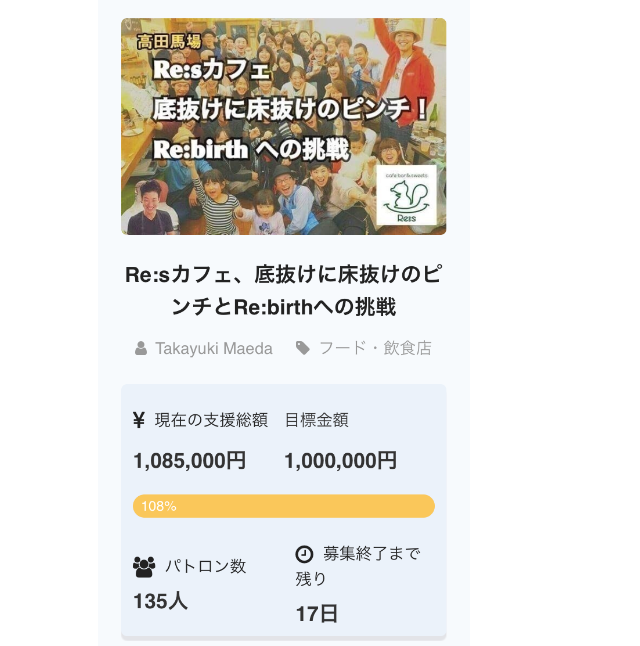Click the 17日 remaining days value
640x646 pixels.
(x=316, y=614)
